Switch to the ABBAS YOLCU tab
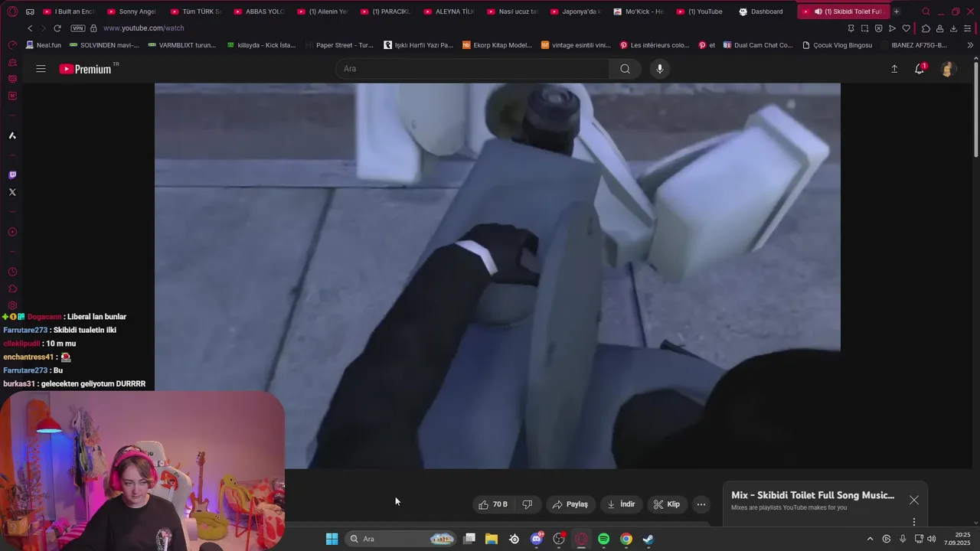 [258, 11]
